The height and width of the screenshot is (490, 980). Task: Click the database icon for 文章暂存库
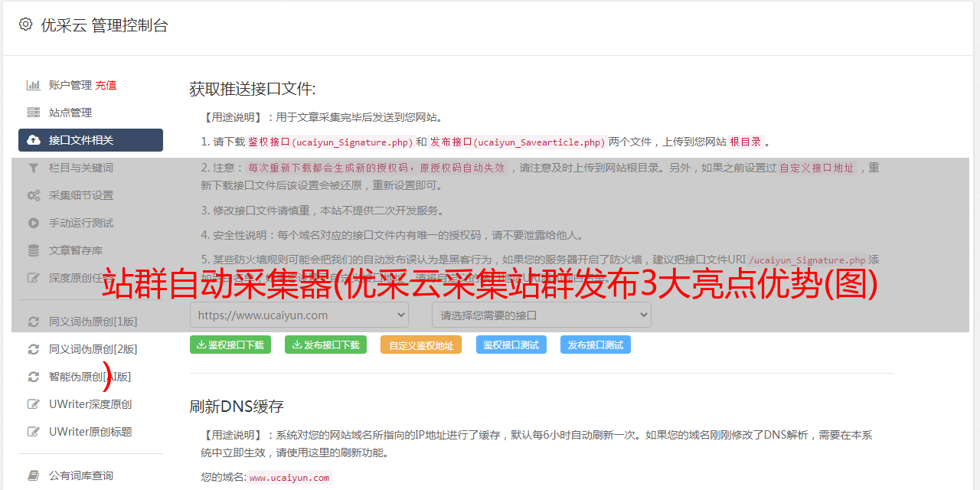[34, 250]
